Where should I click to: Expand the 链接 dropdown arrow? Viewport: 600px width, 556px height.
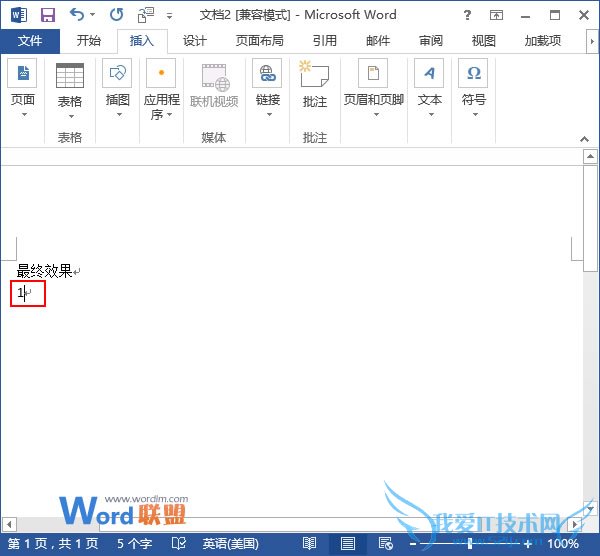click(269, 114)
